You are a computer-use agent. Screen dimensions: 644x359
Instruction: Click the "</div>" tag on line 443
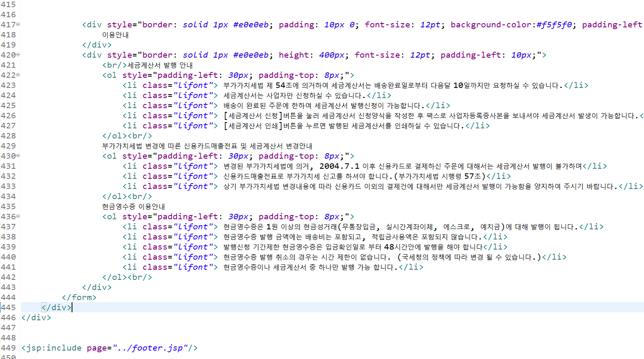coord(97,287)
